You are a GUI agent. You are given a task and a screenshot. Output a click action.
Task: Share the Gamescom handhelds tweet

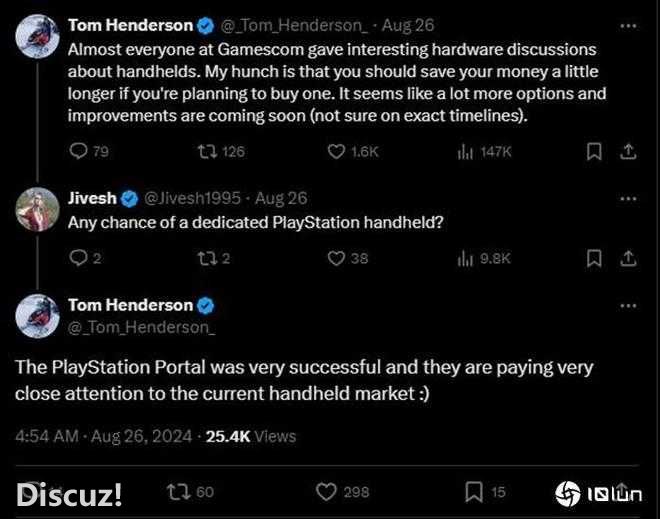click(628, 152)
